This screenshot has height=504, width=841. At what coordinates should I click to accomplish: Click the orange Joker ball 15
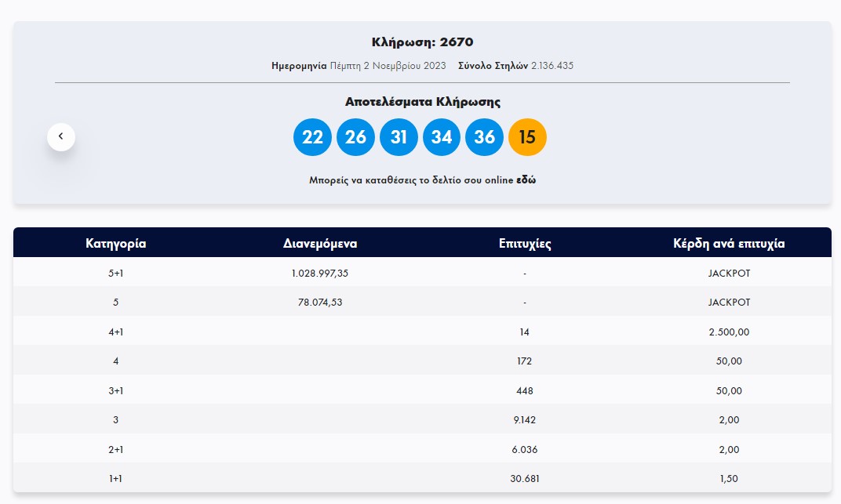coord(527,137)
